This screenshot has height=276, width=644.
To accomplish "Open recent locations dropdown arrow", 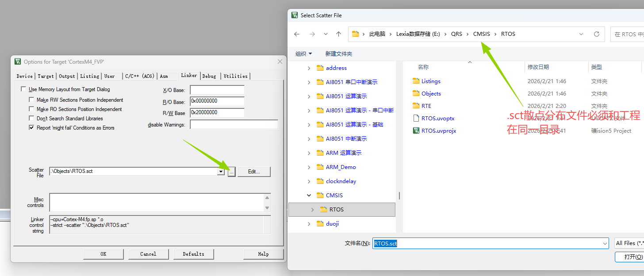I will click(x=326, y=34).
